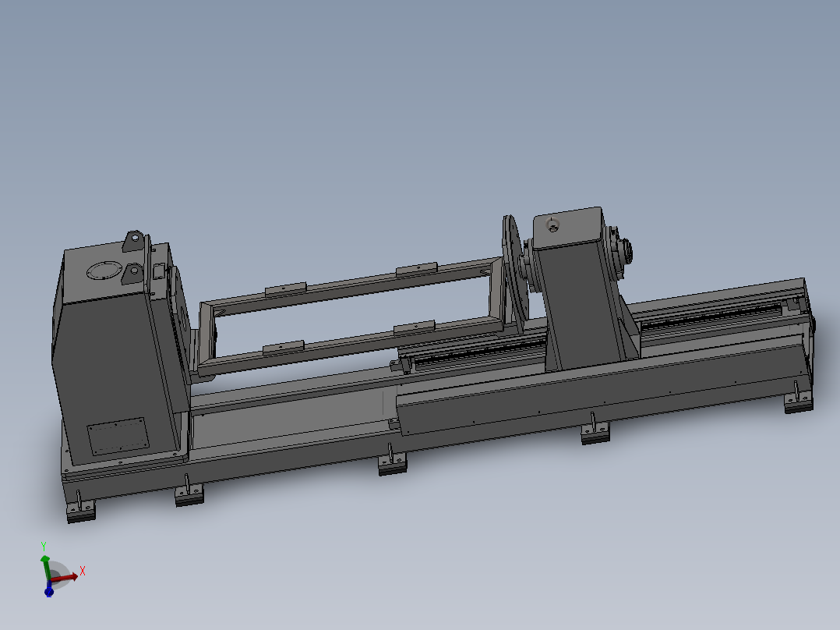Select the circular cover on the headstock top

point(104,271)
